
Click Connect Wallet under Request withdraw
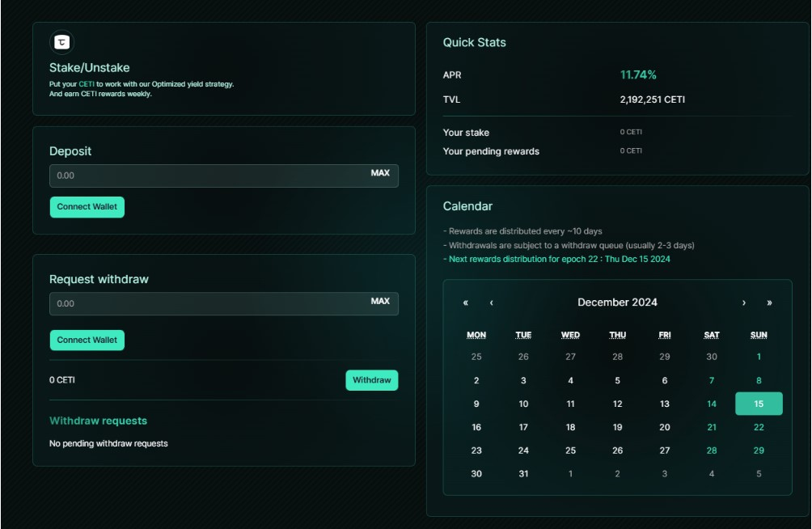[87, 341]
